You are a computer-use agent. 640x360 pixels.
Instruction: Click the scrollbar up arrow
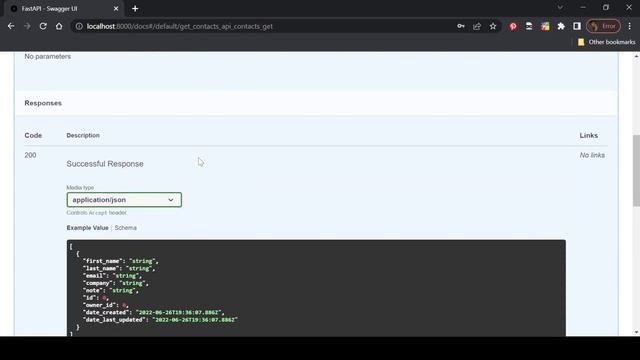(636, 56)
